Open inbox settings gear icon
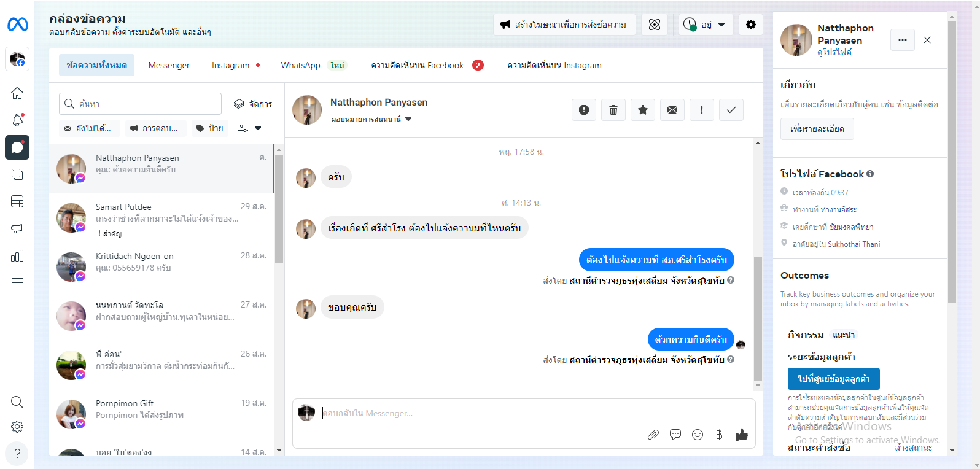Screen dimensions: 980x469 point(750,25)
